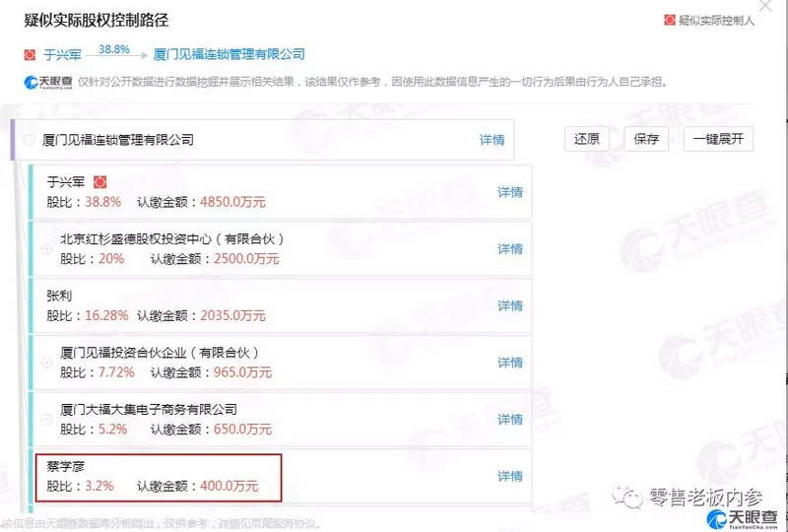Expand 厦门见福投资合伙企业 shareholder node

[x=46, y=362]
